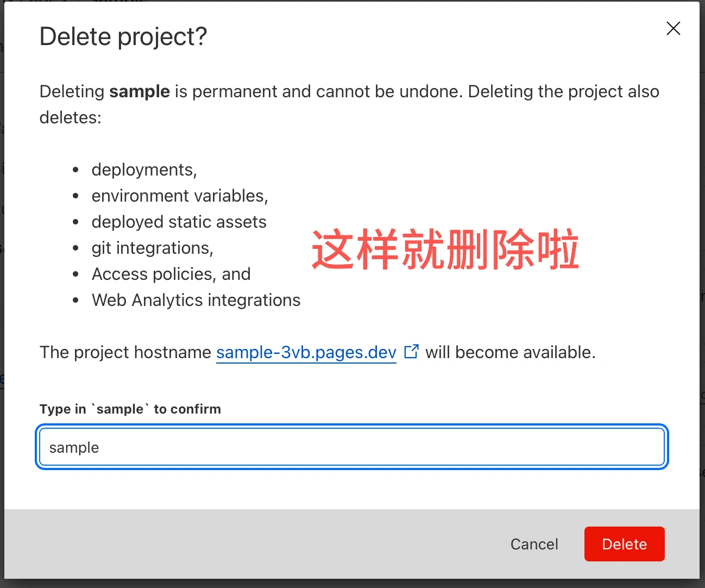Click the red Chinese annotation text
Image resolution: width=705 pixels, height=588 pixels.
point(445,250)
